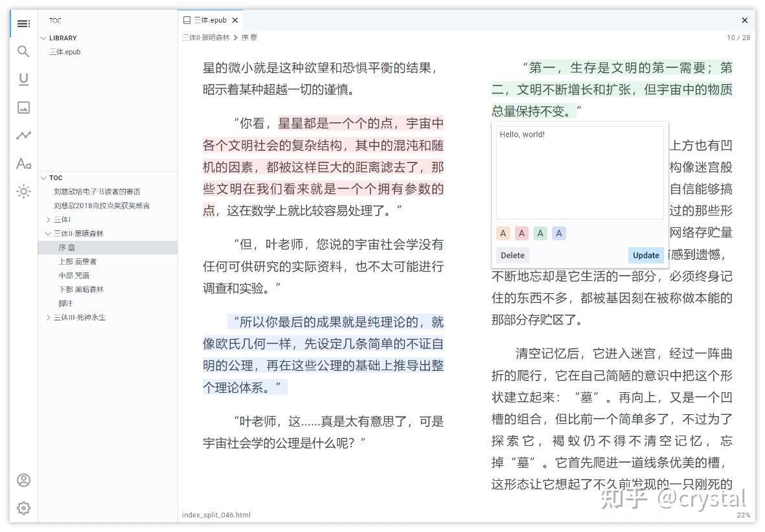Open 刘慈欣2018克拉克奖获奖感言 in TOC

[x=102, y=206]
